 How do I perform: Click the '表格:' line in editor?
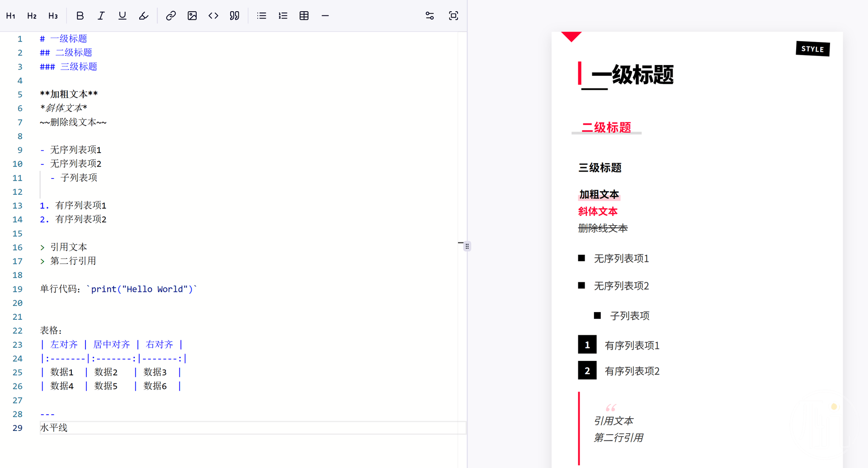(51, 331)
